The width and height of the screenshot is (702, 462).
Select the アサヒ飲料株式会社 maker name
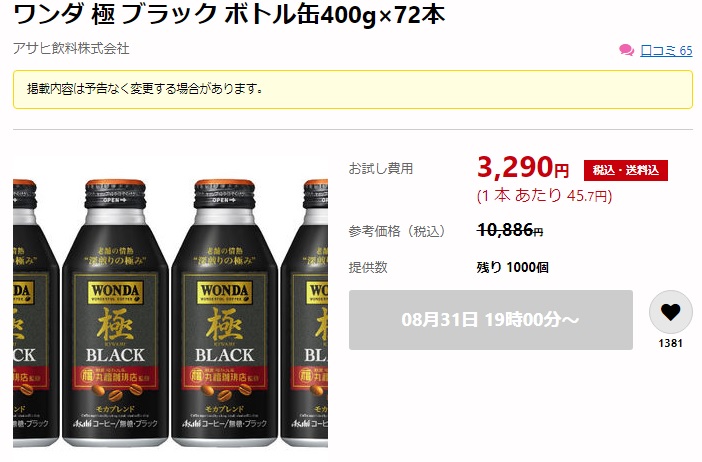coord(71,48)
